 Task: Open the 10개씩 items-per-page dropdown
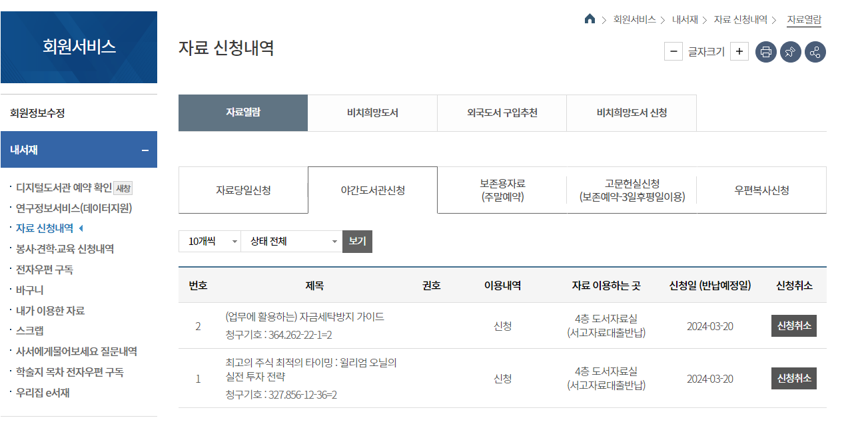(x=209, y=241)
